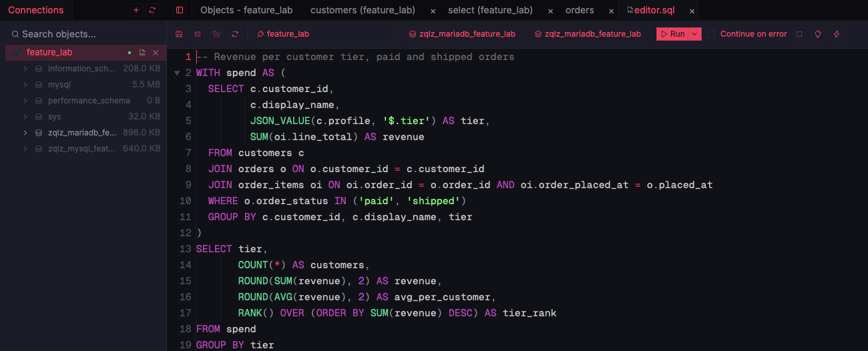
Task: Expand the information_schema tree node
Action: tap(25, 69)
